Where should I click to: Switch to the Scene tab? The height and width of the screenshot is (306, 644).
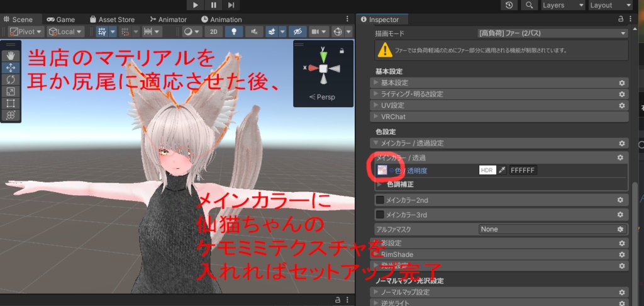click(19, 20)
